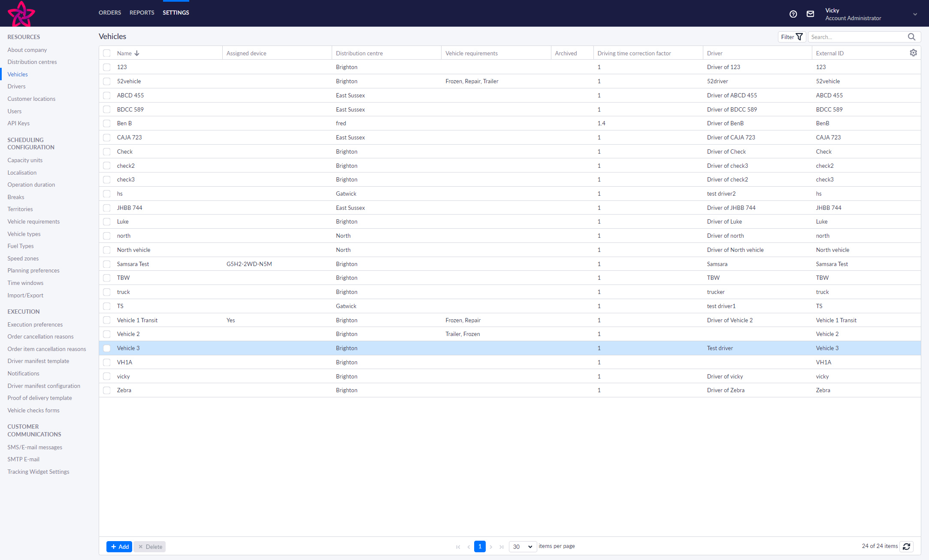Open the help question mark icon
This screenshot has width=929, height=560.
coord(793,14)
